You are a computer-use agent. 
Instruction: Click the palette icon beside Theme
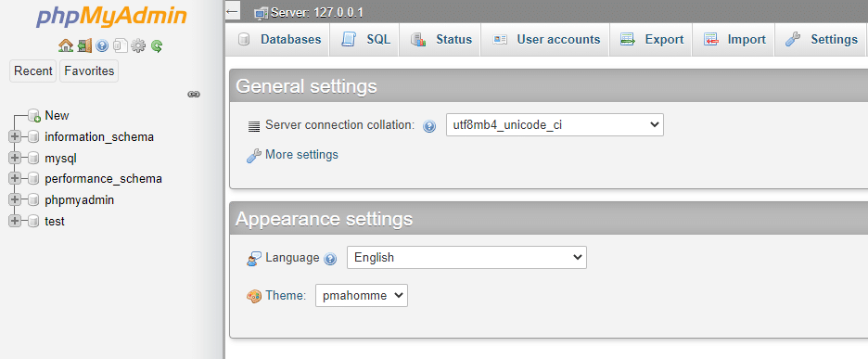coord(253,297)
